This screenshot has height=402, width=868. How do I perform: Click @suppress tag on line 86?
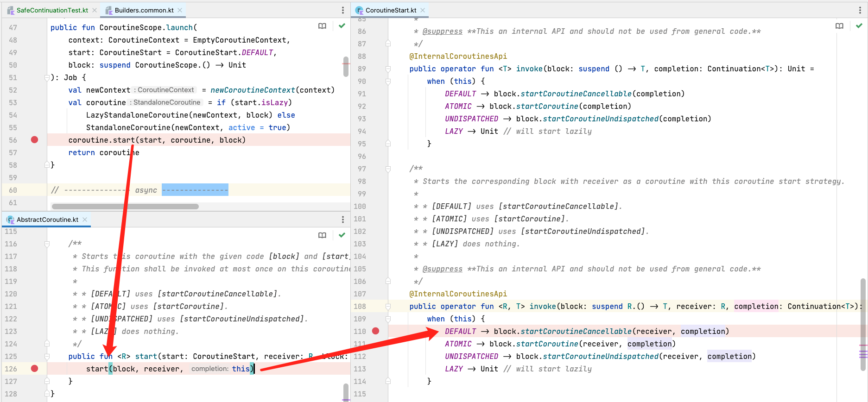coord(443,31)
